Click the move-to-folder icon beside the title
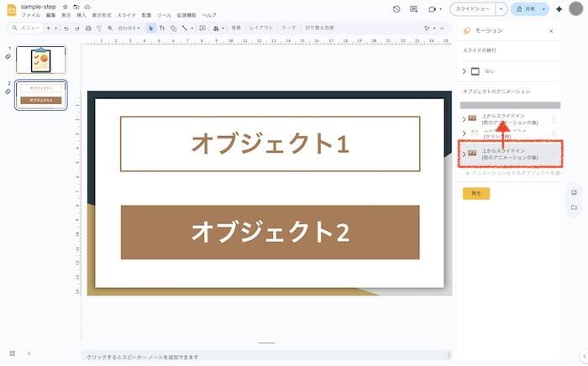 pos(76,7)
